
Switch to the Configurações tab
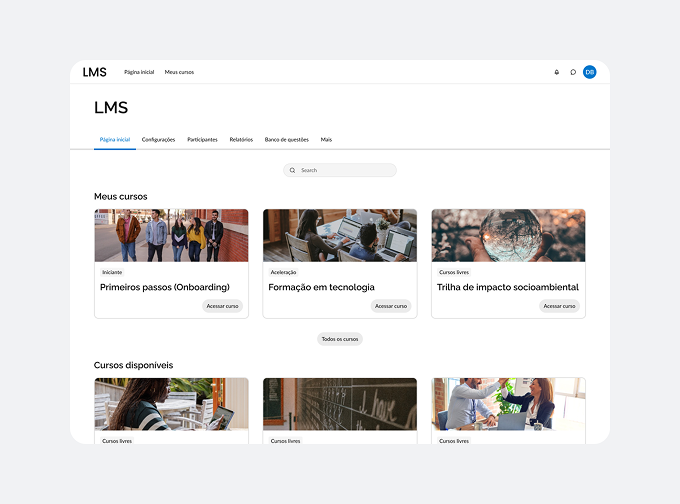(x=158, y=140)
